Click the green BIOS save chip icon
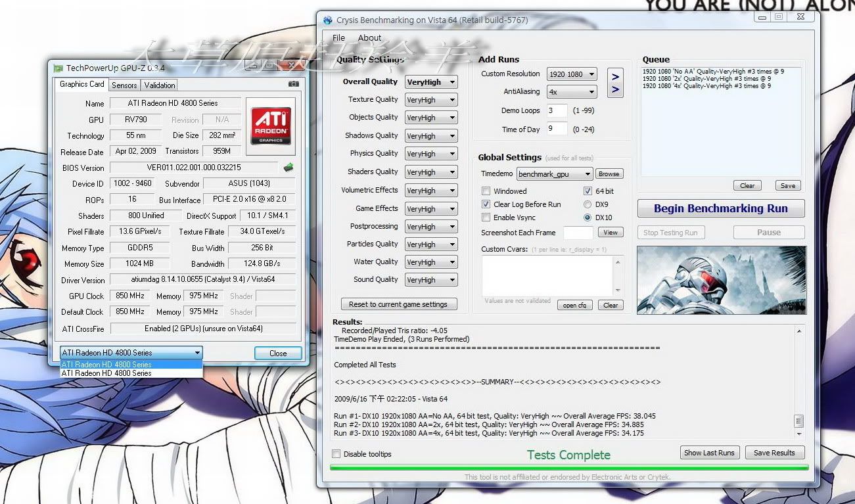 [x=288, y=168]
